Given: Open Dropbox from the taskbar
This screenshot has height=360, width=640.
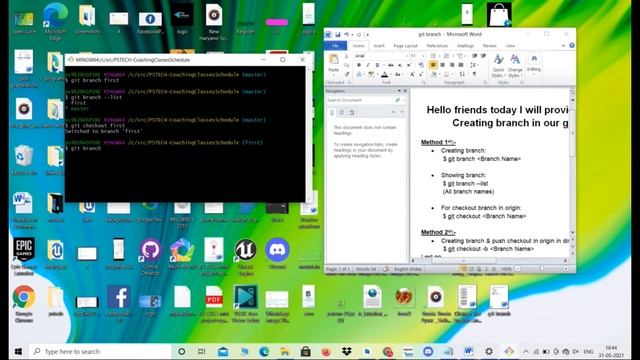Looking at the screenshot, I should [347, 351].
